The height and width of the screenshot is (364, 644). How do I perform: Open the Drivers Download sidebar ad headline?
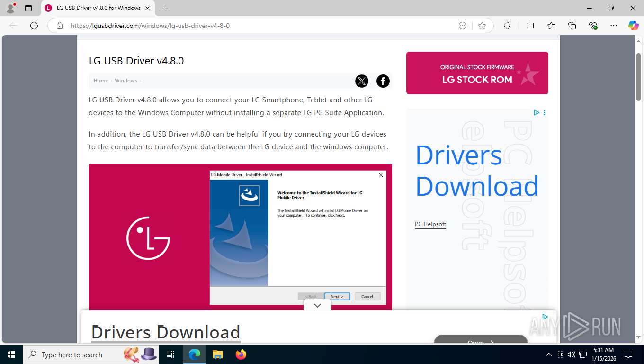coord(477,171)
